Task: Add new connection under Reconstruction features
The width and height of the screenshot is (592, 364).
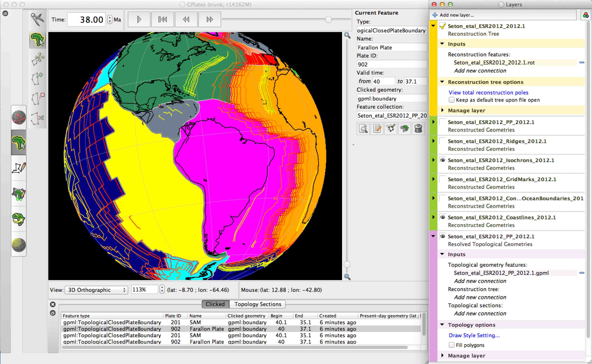Action: 480,71
